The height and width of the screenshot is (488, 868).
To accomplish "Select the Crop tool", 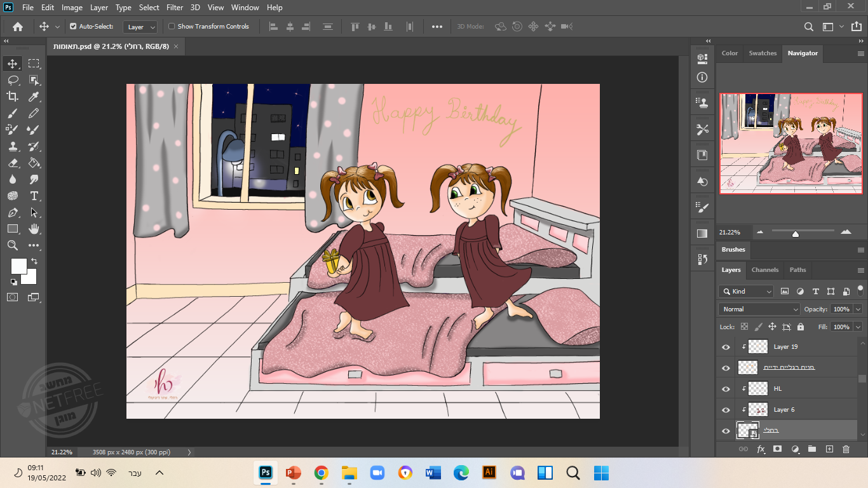I will click(12, 97).
